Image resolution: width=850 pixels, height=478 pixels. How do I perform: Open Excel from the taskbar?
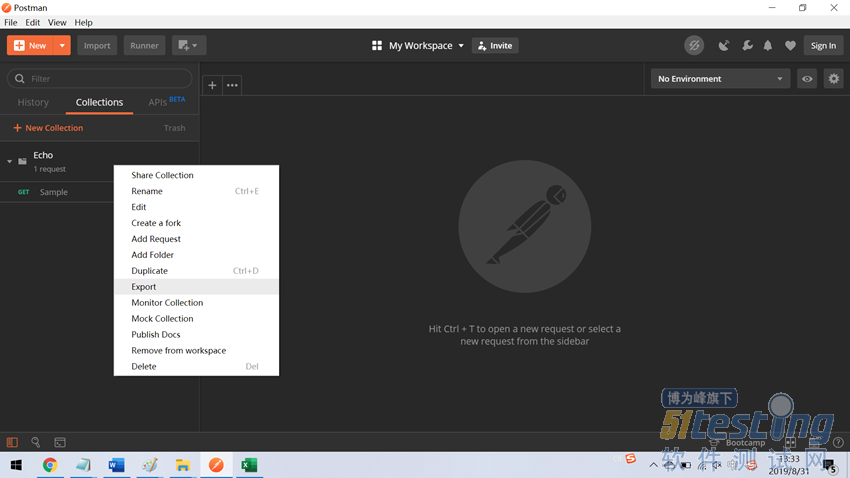249,465
